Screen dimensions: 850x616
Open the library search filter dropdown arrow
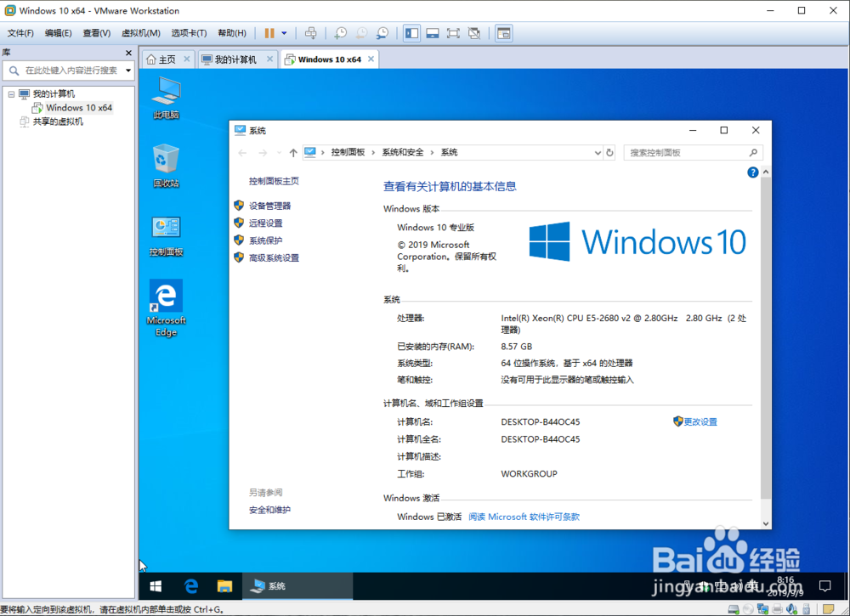pyautogui.click(x=128, y=71)
